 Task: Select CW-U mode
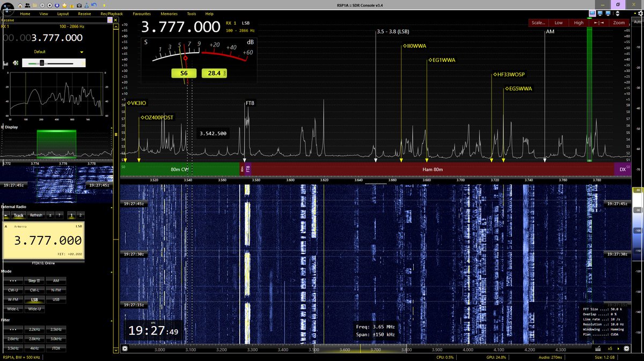[x=13, y=290]
